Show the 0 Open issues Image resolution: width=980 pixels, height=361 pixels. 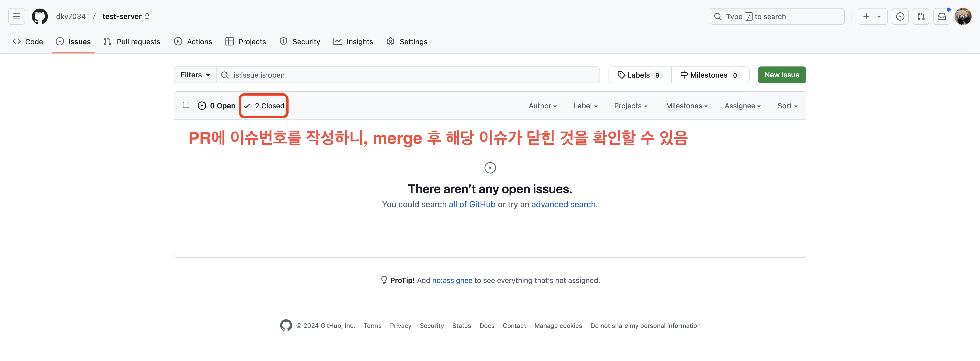217,106
